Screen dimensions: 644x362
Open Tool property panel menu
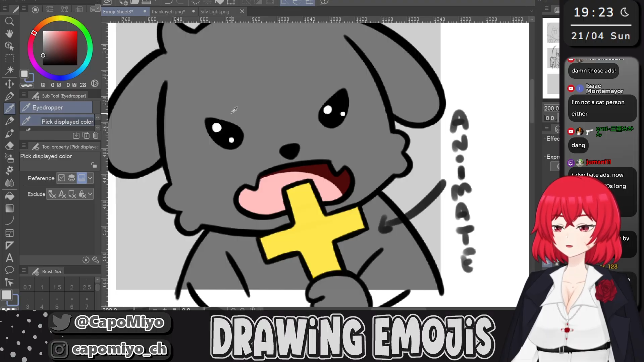coord(24,146)
